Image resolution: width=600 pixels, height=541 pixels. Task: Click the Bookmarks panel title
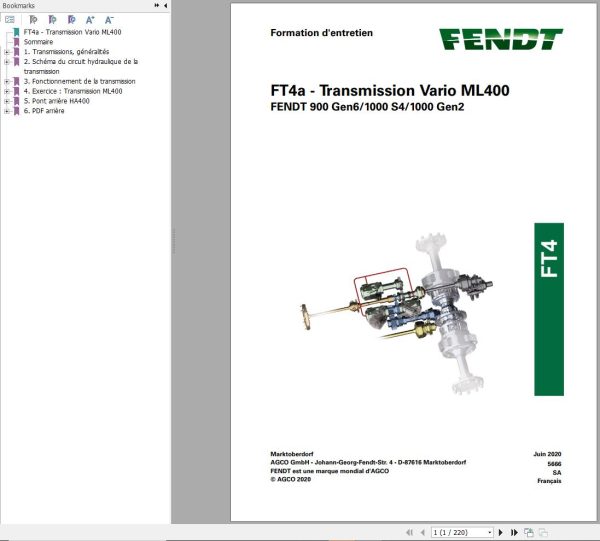pos(18,6)
